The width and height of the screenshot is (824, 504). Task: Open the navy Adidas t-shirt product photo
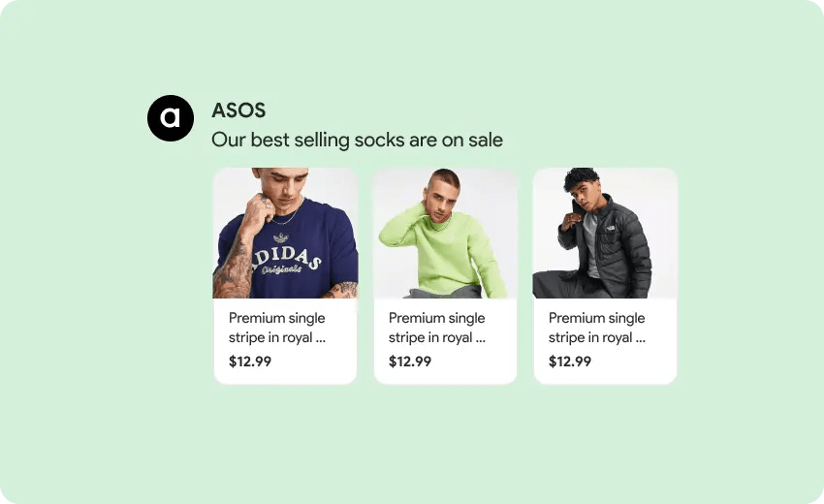click(285, 233)
